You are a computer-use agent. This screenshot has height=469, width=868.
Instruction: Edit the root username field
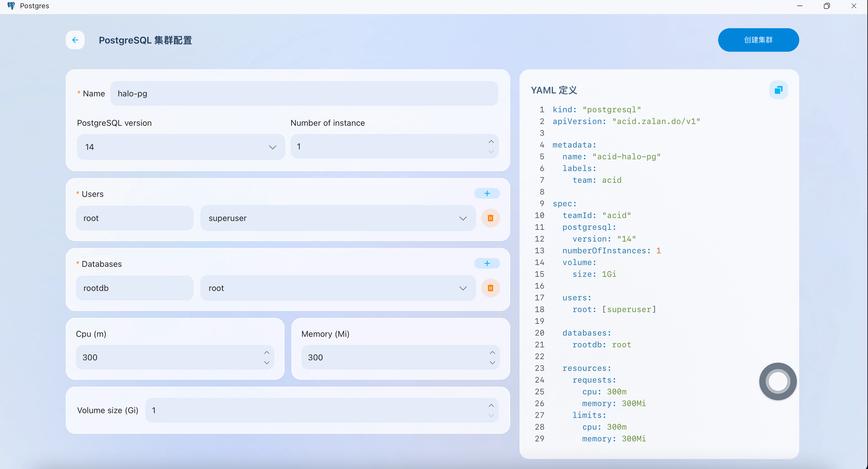(135, 218)
